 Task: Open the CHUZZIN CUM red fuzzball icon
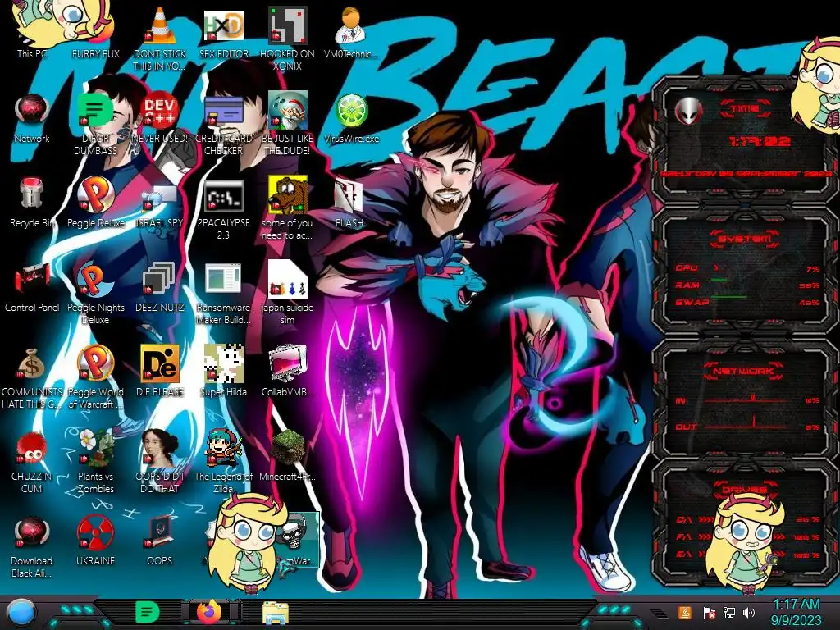pyautogui.click(x=32, y=462)
